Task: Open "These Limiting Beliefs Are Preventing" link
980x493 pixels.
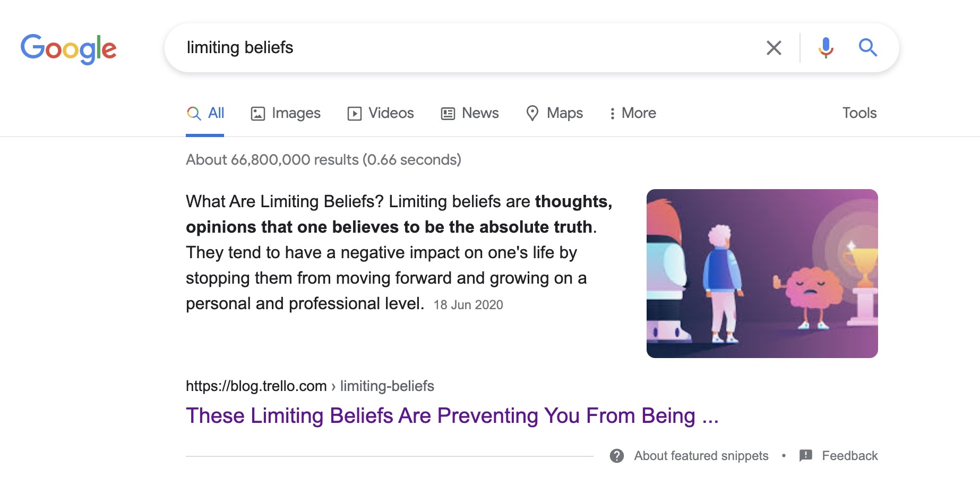Action: coord(452,415)
